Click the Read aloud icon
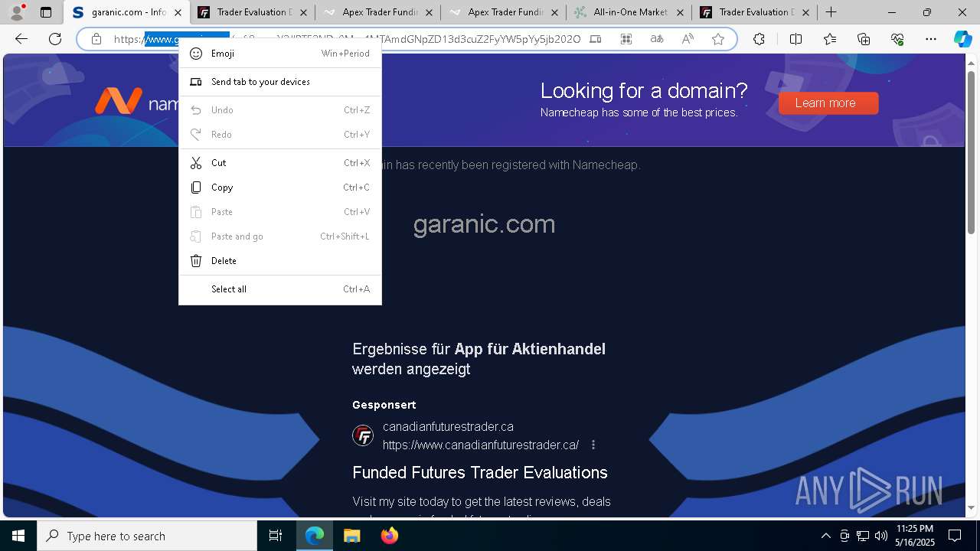Image resolution: width=980 pixels, height=551 pixels. pos(688,39)
